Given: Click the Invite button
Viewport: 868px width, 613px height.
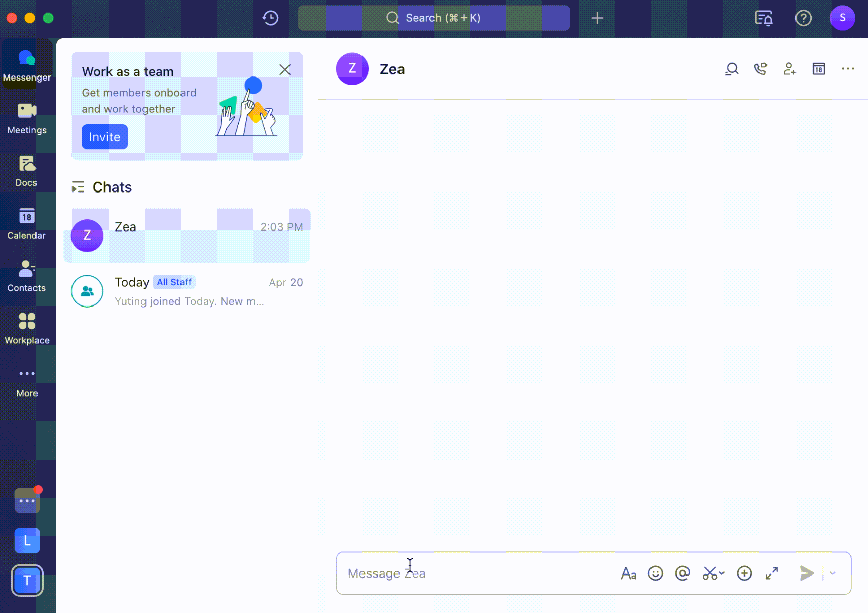Looking at the screenshot, I should [104, 137].
